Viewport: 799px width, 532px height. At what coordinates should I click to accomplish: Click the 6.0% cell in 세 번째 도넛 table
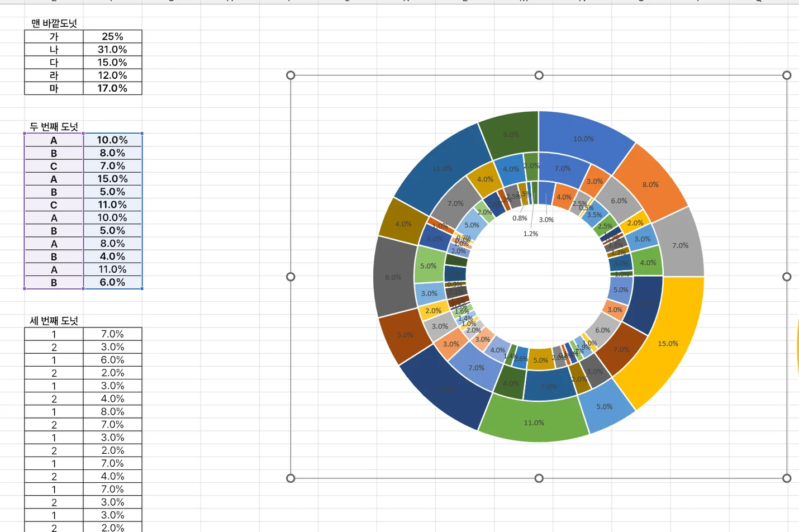click(112, 360)
